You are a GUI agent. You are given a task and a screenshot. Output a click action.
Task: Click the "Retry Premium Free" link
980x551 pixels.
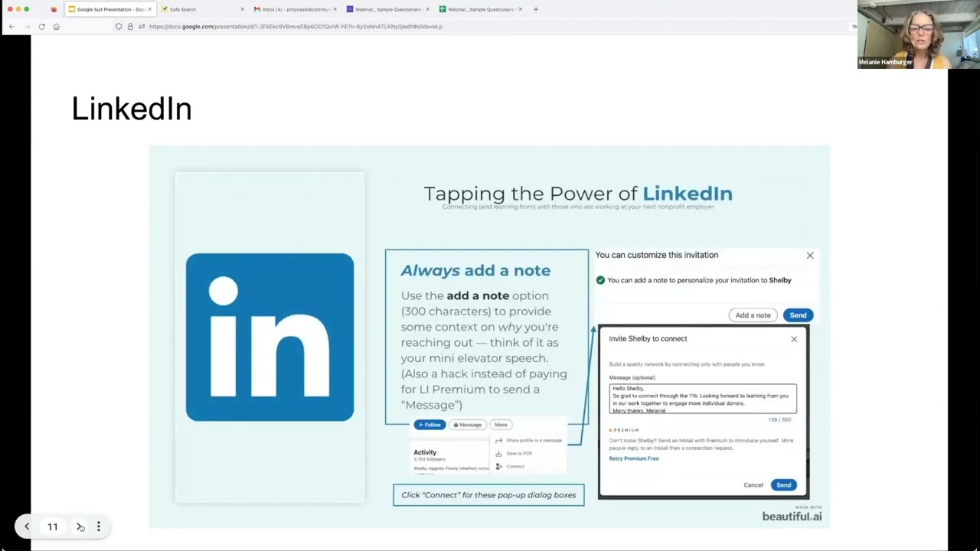pyautogui.click(x=634, y=458)
